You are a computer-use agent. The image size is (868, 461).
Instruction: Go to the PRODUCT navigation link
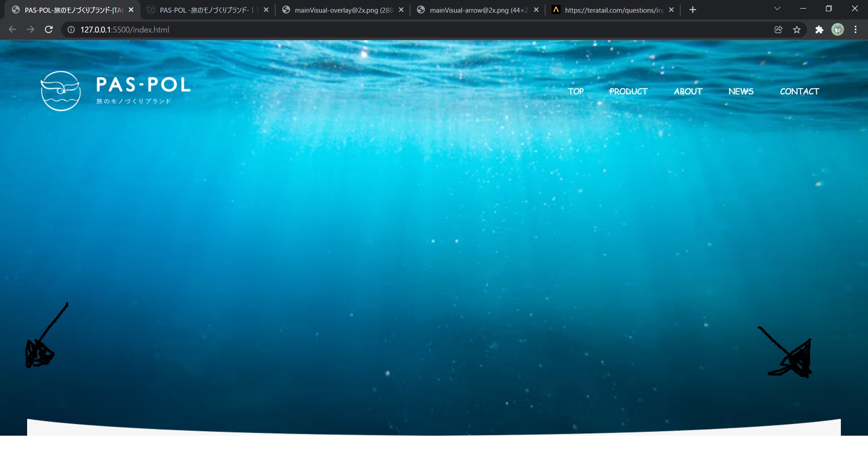click(628, 91)
